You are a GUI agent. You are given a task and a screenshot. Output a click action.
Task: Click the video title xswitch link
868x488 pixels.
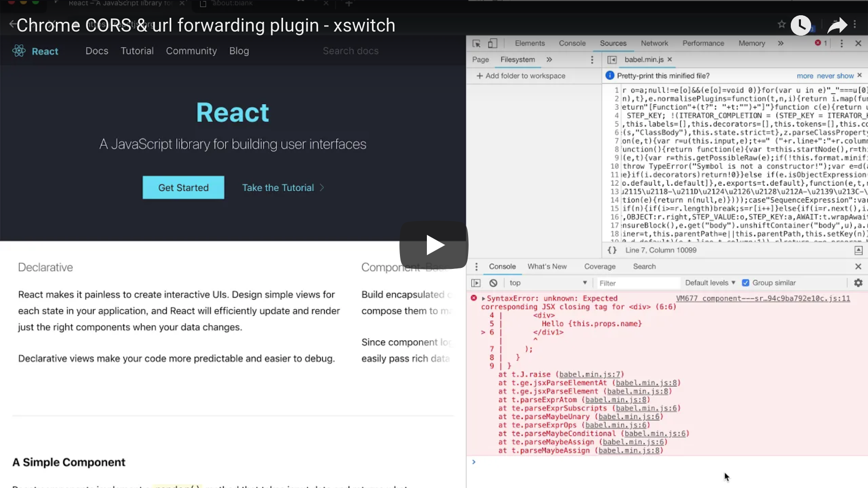(x=206, y=25)
